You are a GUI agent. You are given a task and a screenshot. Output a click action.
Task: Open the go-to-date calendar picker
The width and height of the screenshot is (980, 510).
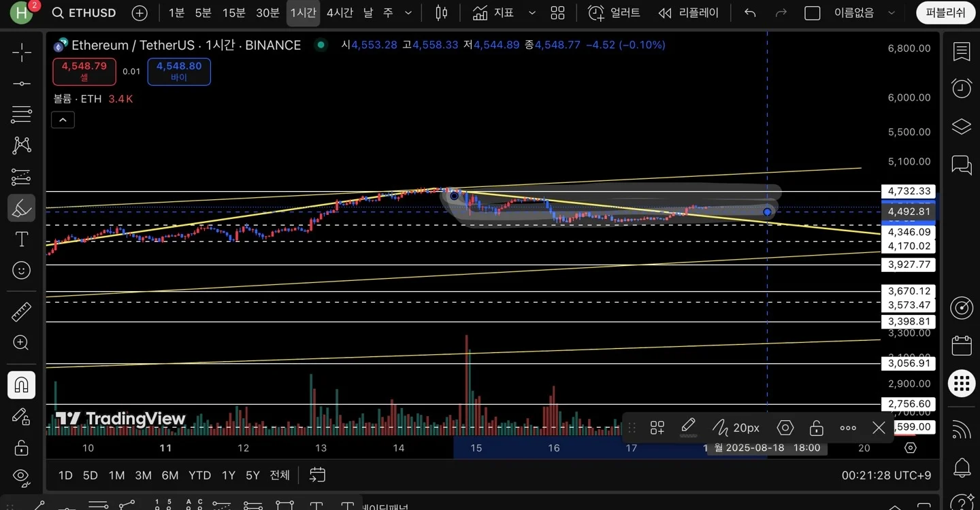[317, 475]
